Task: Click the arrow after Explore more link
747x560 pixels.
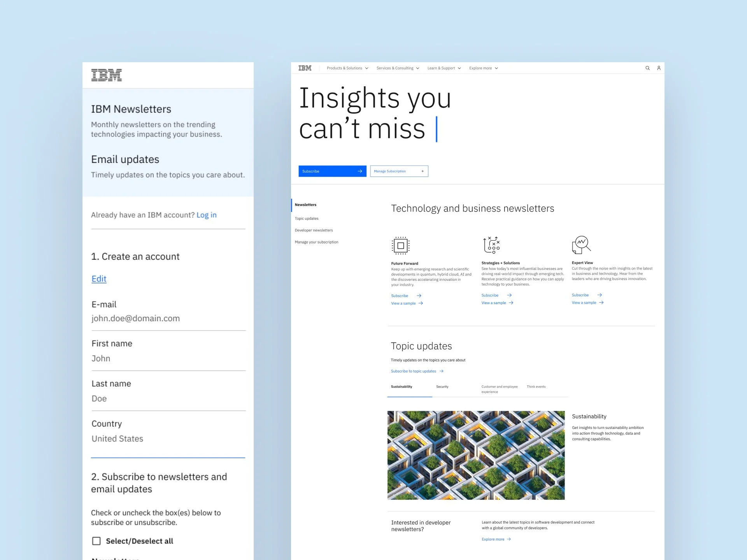Action: (509, 539)
